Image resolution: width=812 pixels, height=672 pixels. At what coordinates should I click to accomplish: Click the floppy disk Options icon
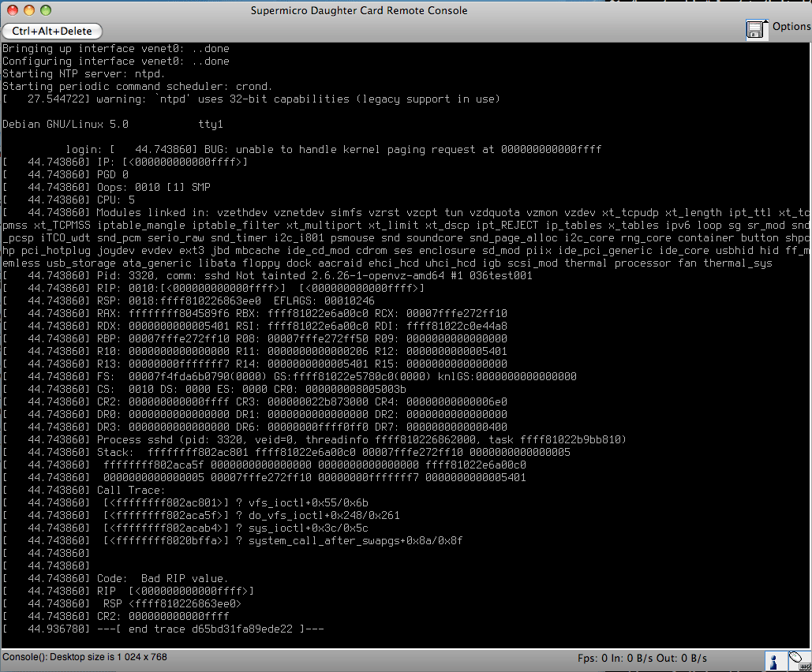[755, 30]
